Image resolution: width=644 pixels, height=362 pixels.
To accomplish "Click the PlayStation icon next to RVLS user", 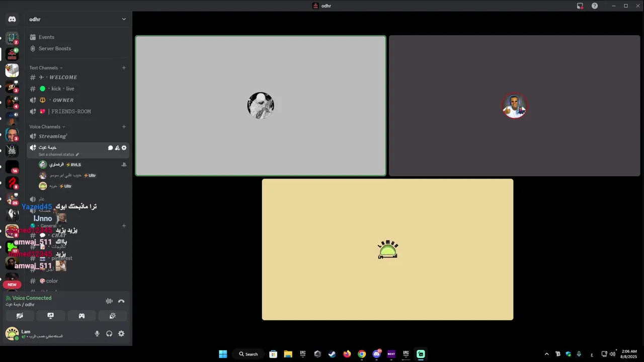I will pos(124,164).
